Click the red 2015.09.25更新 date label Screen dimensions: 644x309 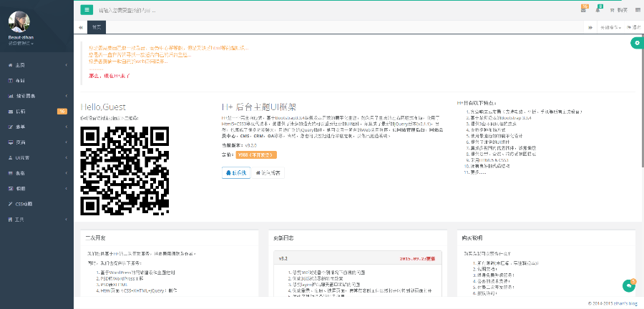point(417,259)
